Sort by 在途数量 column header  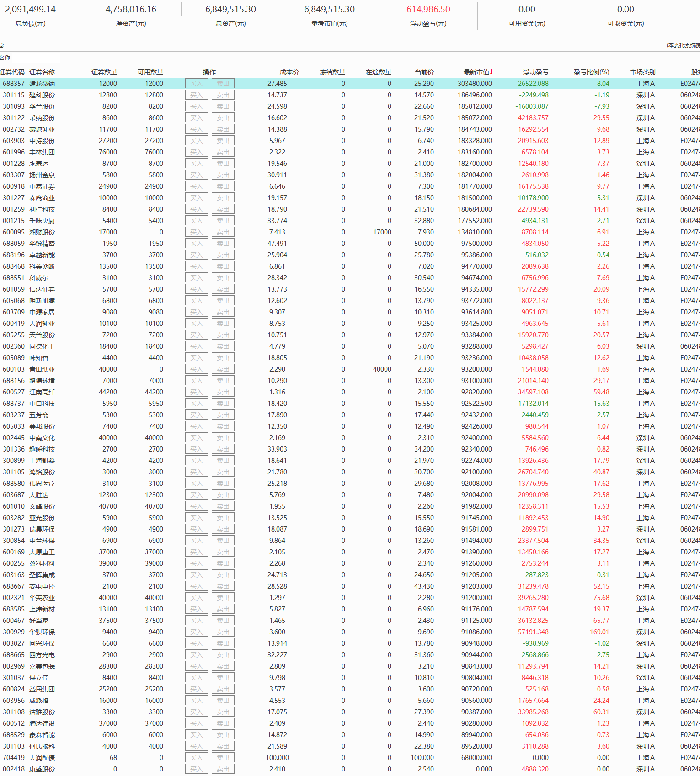click(379, 72)
